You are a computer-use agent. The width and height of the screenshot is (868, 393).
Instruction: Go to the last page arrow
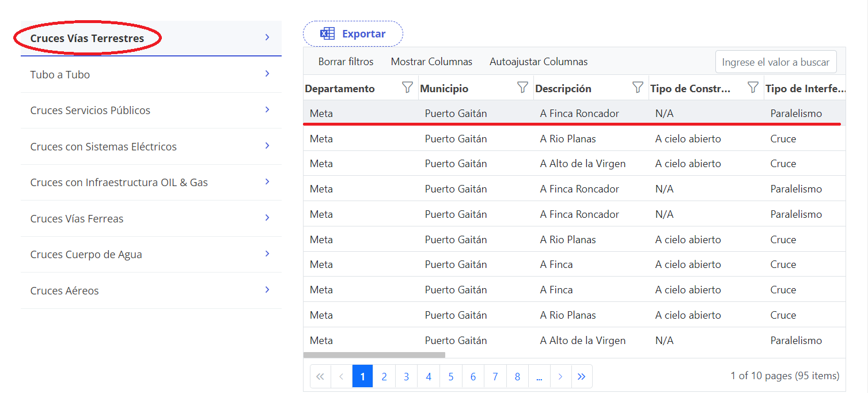(x=581, y=377)
